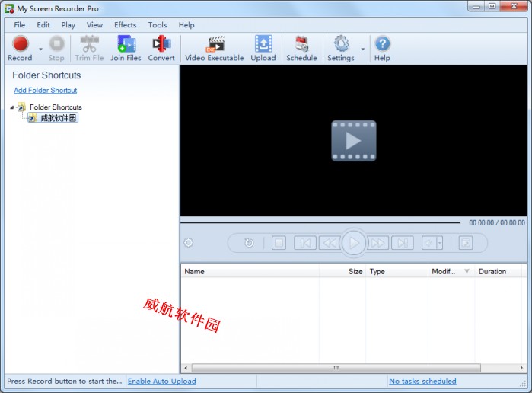532x393 pixels.
Task: Click the round Play button in player
Action: click(354, 242)
